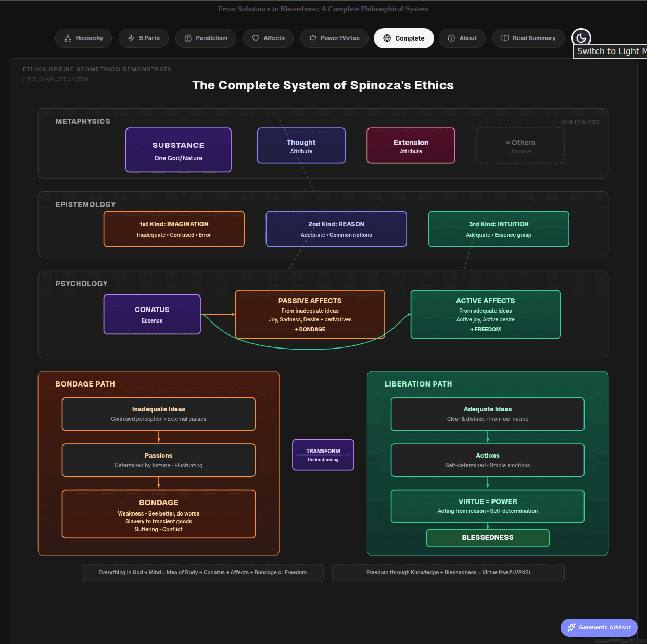
Task: Open the Power→Virtue tab
Action: 334,38
